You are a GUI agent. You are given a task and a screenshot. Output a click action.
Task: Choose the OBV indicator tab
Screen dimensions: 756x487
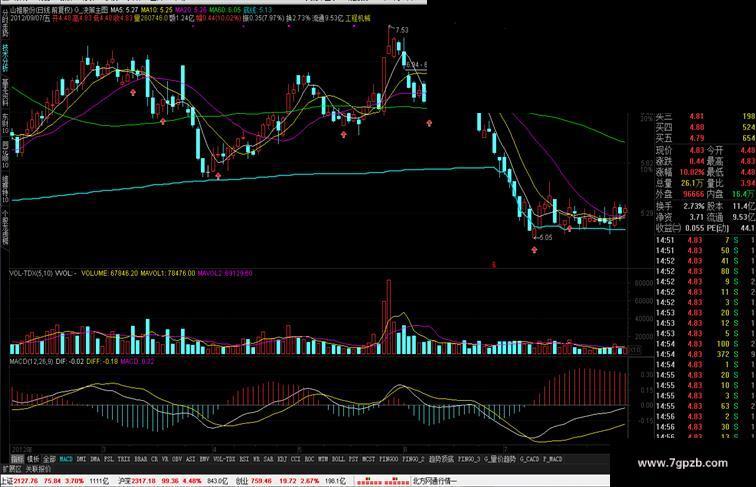(x=176, y=459)
